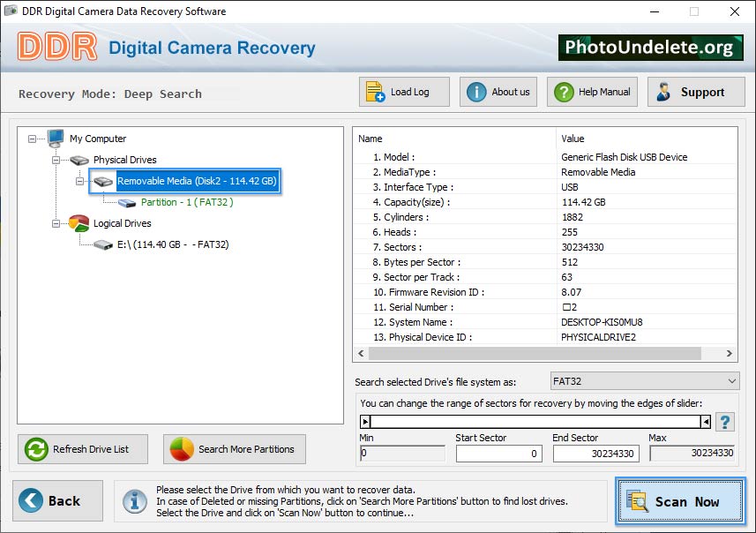Click the blue info icon on About us
Viewport: 756px width, 533px height.
click(x=476, y=92)
